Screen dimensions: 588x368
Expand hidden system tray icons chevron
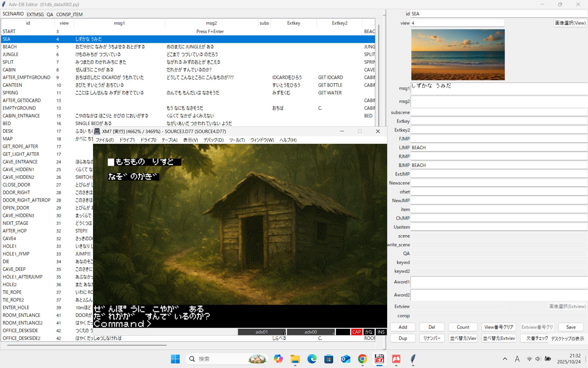(505, 359)
